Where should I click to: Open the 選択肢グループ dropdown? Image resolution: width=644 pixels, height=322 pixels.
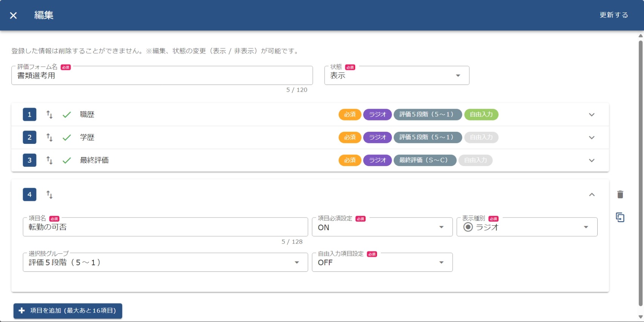[x=165, y=263]
